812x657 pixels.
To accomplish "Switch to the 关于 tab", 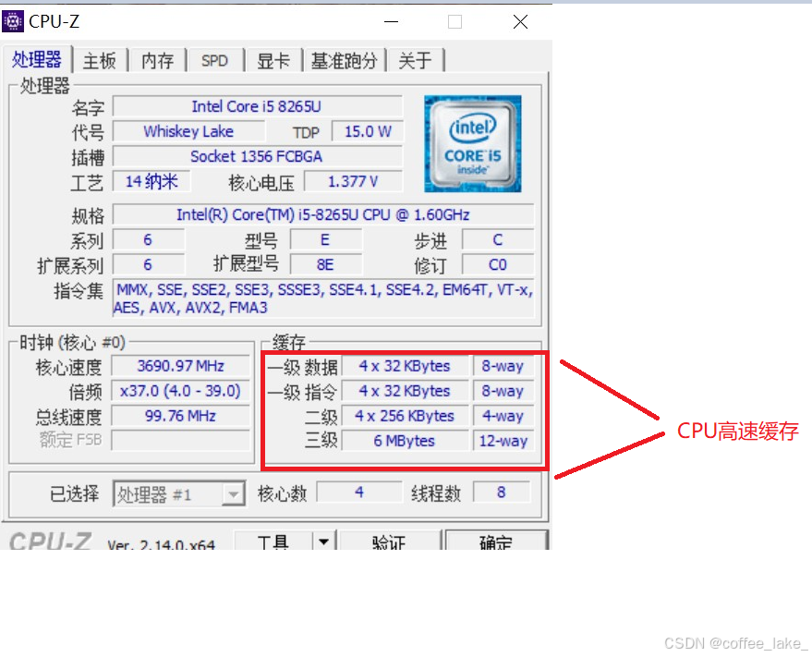I will point(415,61).
